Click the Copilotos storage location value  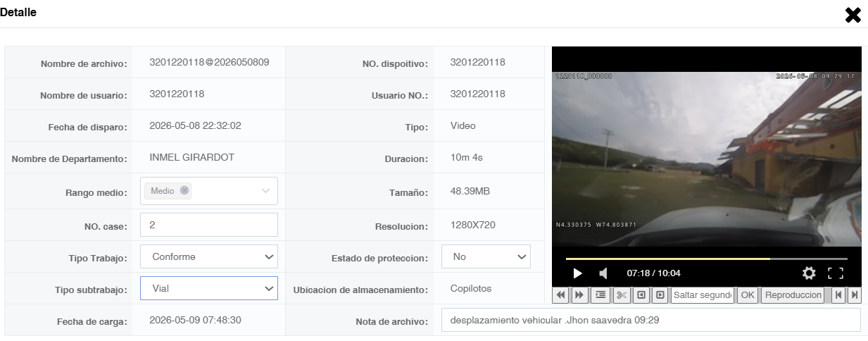coord(470,289)
